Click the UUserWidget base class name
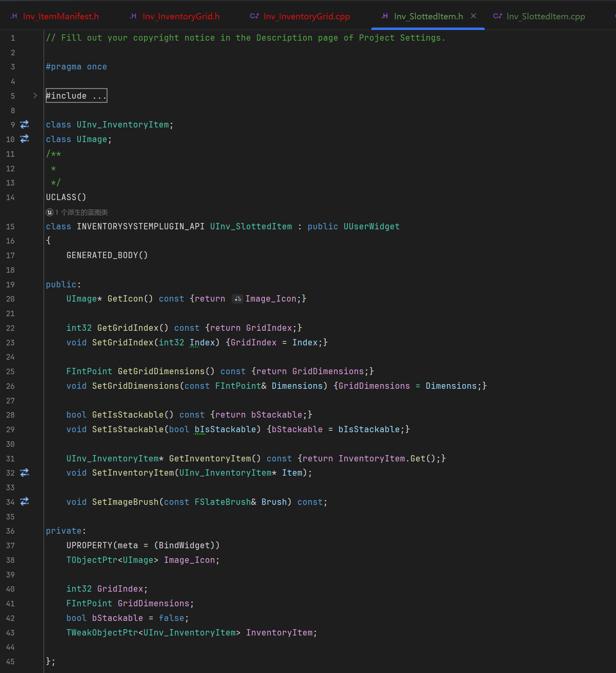Viewport: 616px width, 673px height. [x=372, y=227]
